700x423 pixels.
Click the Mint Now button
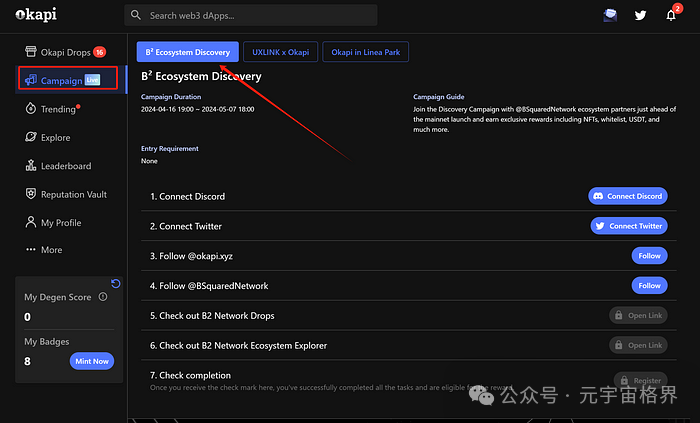[x=92, y=361]
